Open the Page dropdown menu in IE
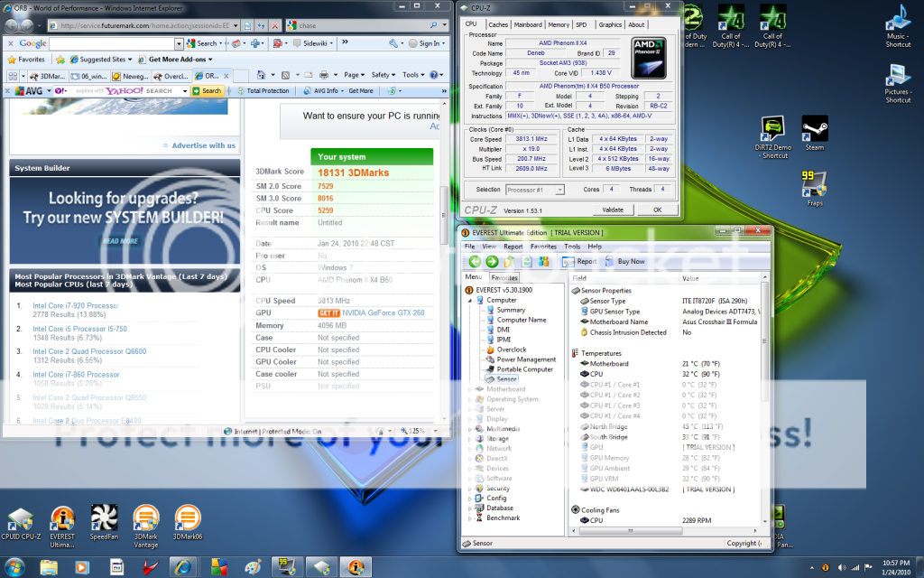The width and height of the screenshot is (924, 578). (x=354, y=75)
